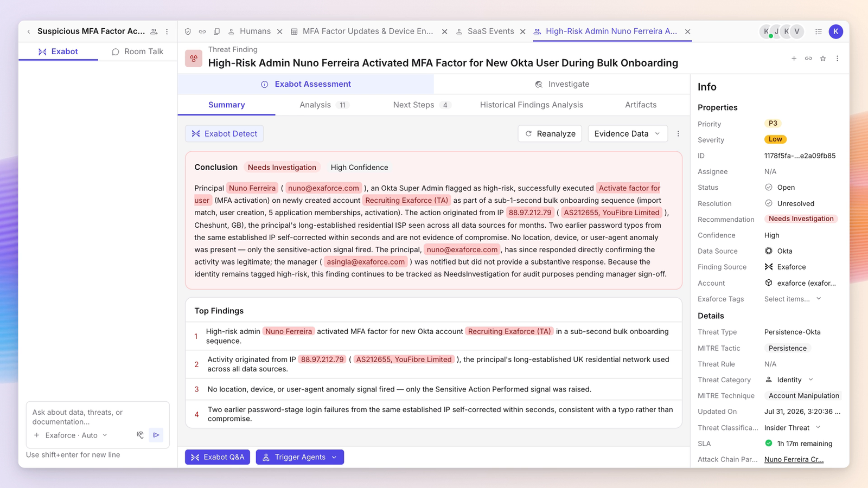Expand the Exaforce Tags Select items dropdown

[793, 299]
